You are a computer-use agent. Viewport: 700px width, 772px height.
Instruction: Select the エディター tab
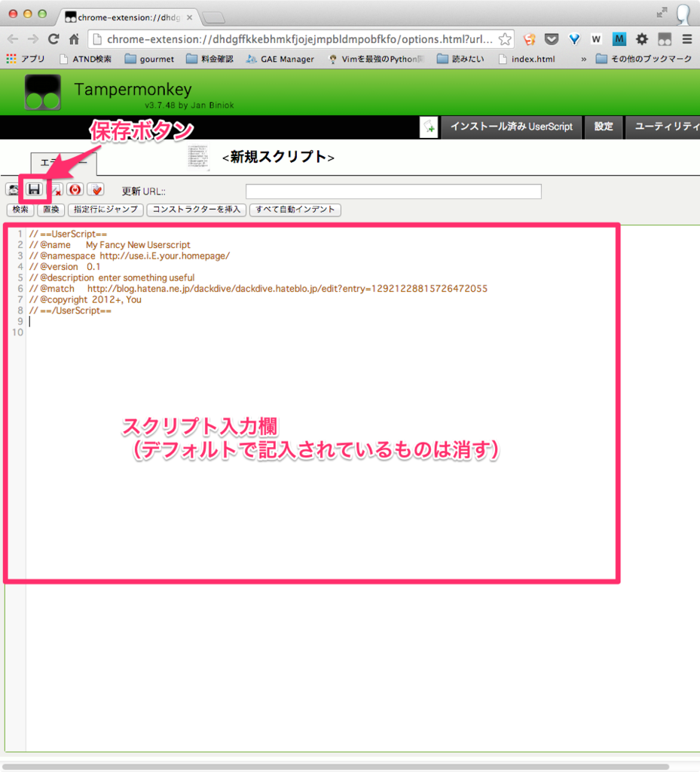tap(63, 163)
